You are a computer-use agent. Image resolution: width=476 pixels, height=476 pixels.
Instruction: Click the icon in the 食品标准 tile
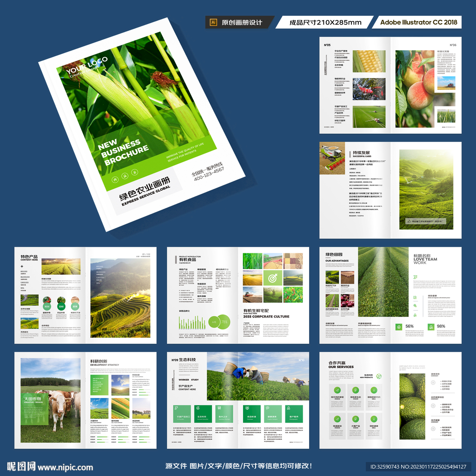[247, 408]
